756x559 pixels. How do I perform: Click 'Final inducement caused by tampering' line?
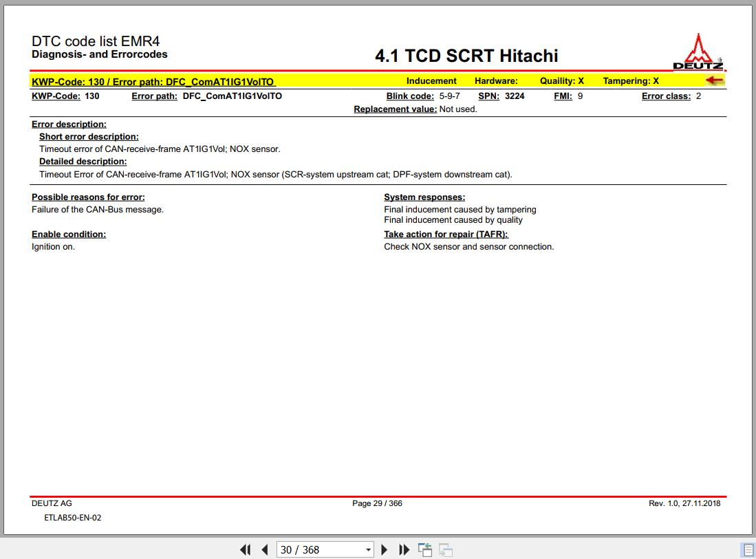click(460, 210)
